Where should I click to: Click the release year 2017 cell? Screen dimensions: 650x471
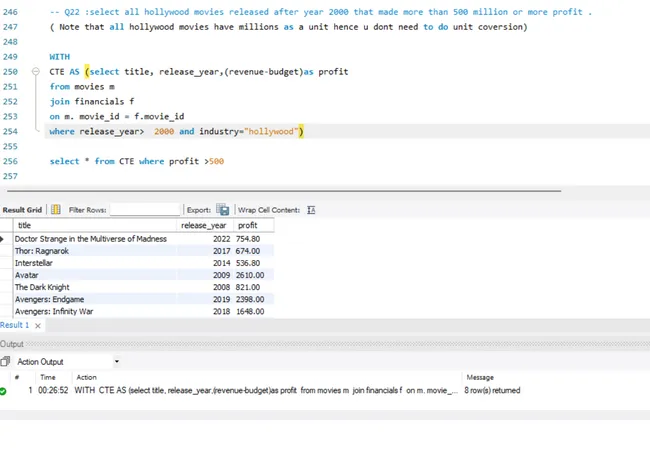[x=221, y=251]
